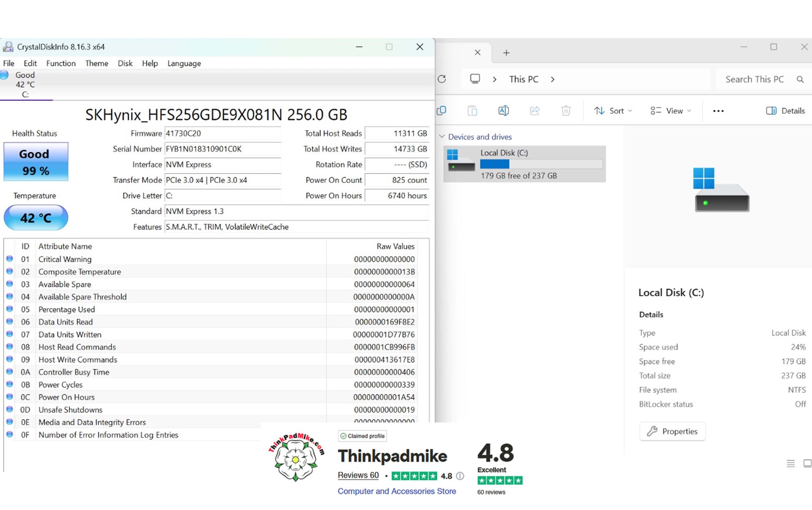This screenshot has height=510, width=812.
Task: Click the Paste toolbar icon
Action: click(472, 111)
